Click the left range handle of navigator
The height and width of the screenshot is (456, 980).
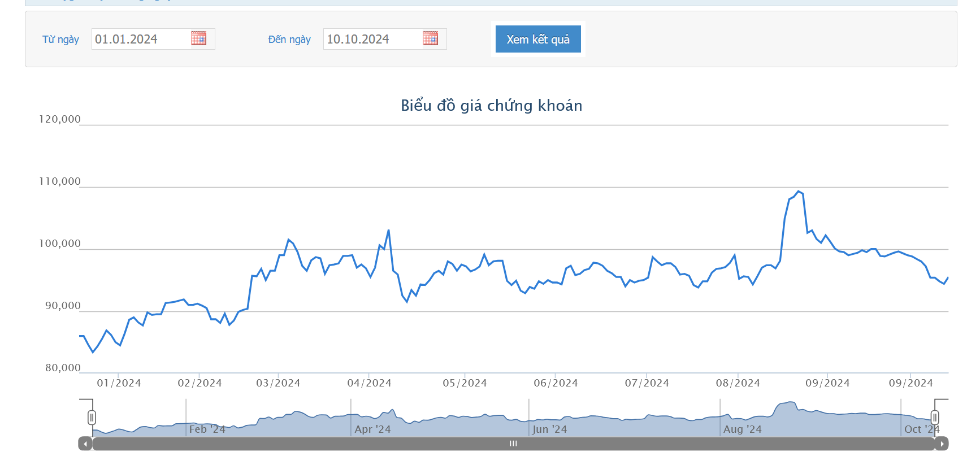[x=92, y=418]
